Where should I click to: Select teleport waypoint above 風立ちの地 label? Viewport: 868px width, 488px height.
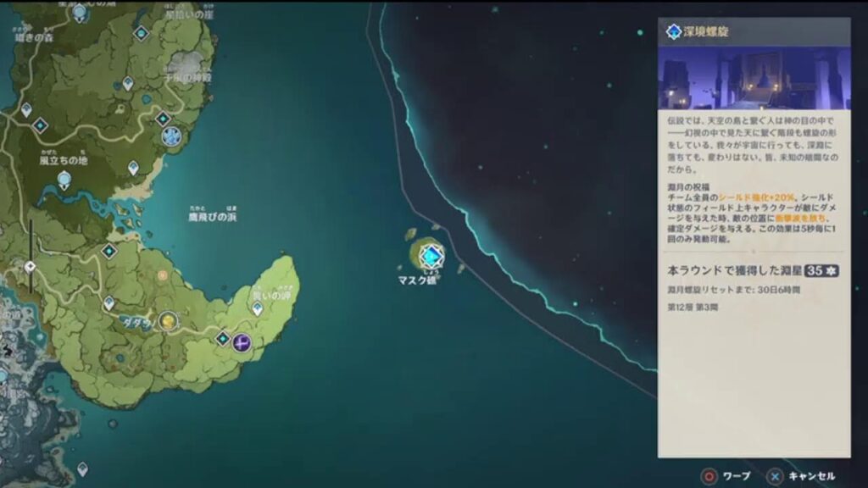click(40, 125)
